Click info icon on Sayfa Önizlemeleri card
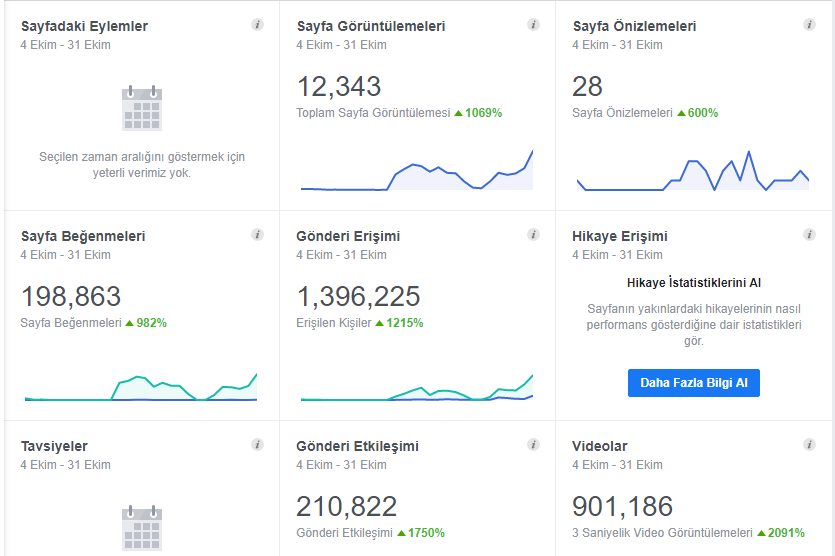 809,24
